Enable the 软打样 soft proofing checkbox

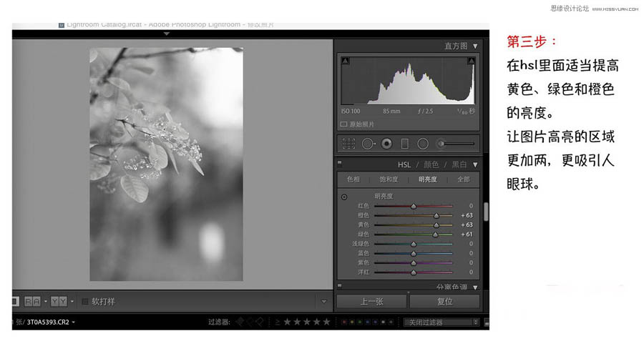85,302
